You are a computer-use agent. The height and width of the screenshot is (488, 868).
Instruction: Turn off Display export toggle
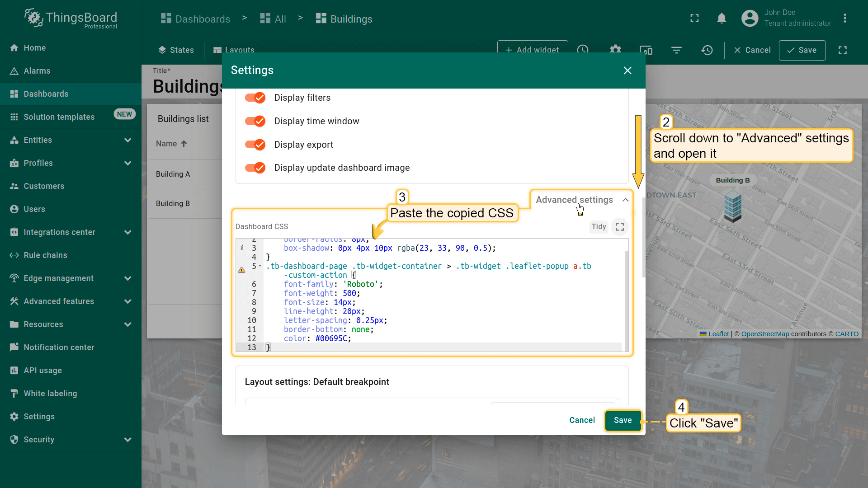click(255, 145)
